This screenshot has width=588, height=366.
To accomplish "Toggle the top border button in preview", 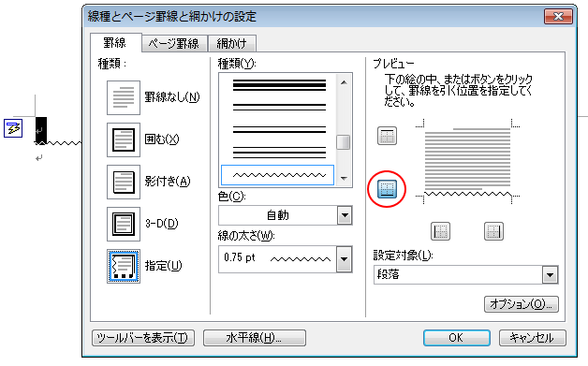I will click(387, 136).
